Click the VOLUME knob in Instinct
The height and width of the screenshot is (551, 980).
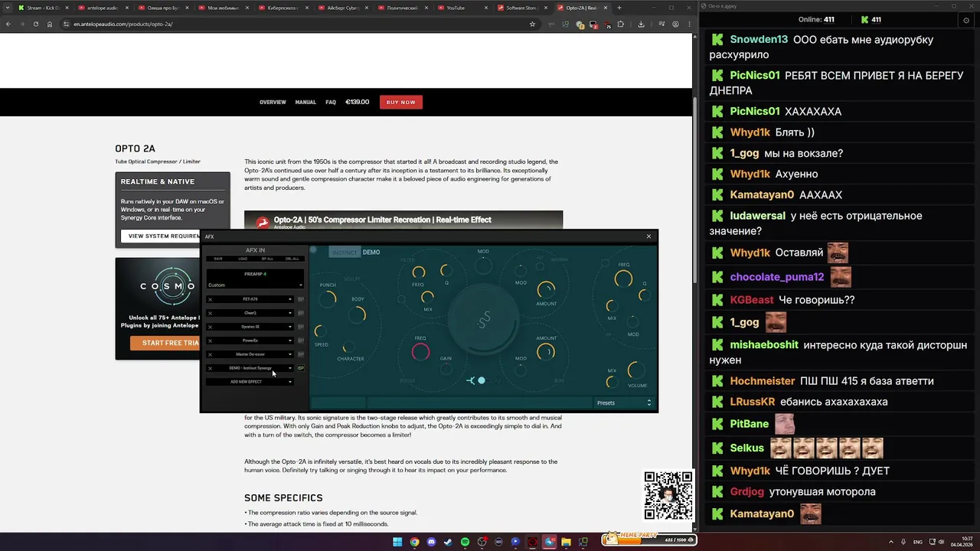click(636, 370)
